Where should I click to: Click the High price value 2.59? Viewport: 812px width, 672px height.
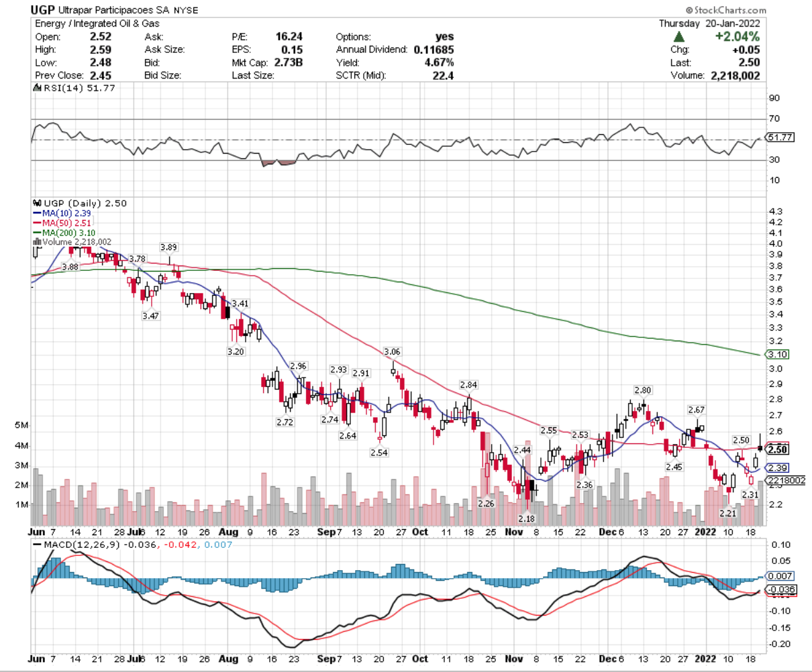[x=101, y=50]
